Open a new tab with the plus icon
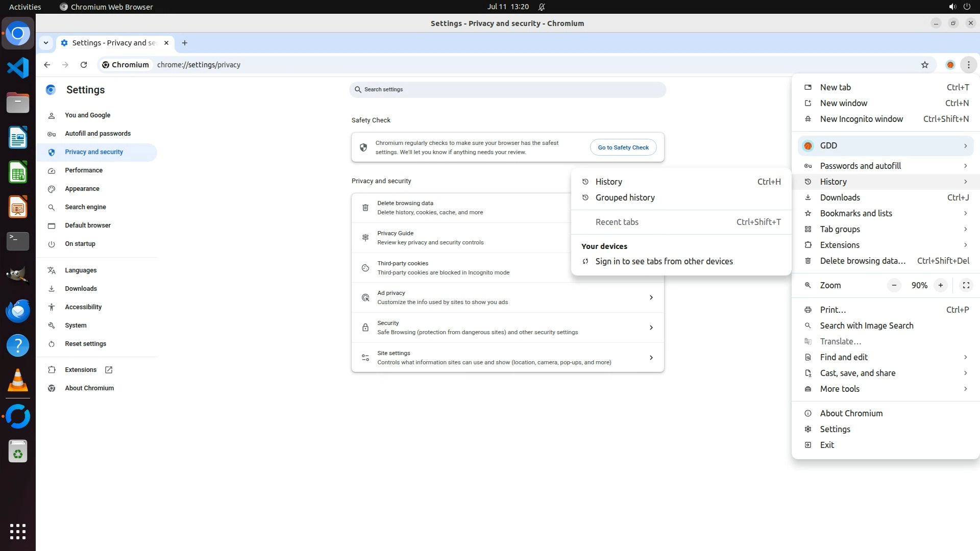The height and width of the screenshot is (551, 980). [185, 43]
